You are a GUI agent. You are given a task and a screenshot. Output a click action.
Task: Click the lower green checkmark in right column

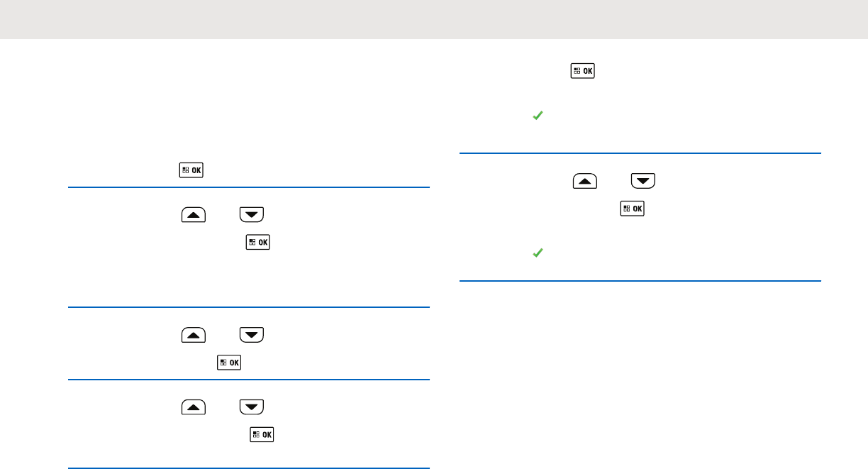tap(538, 252)
